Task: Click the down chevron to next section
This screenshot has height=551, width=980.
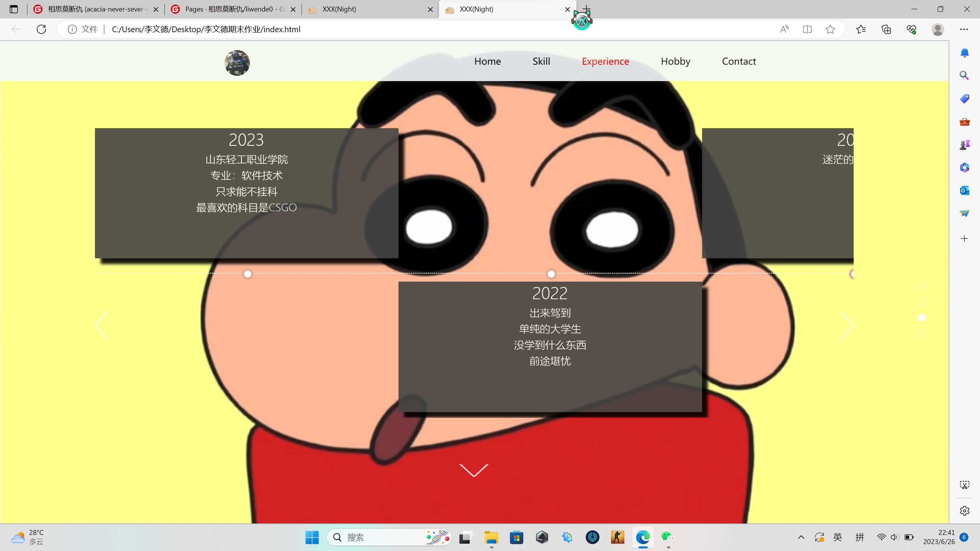Action: coord(474,470)
